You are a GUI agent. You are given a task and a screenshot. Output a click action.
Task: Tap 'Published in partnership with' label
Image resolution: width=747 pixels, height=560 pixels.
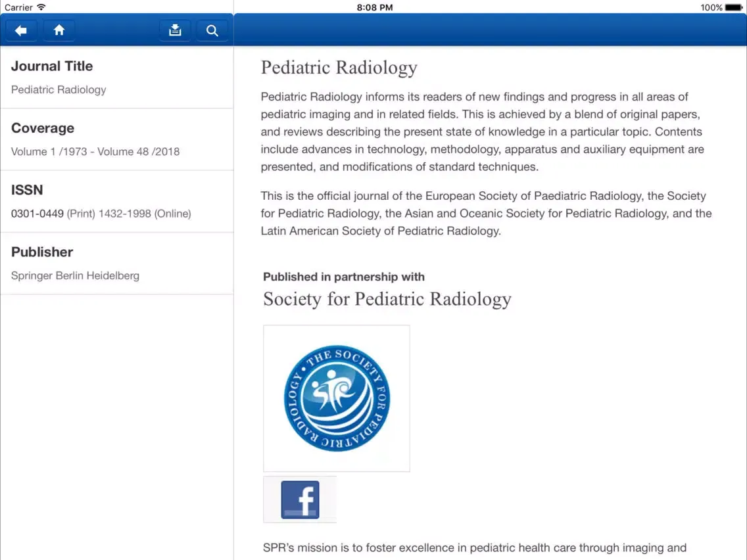coord(343,277)
